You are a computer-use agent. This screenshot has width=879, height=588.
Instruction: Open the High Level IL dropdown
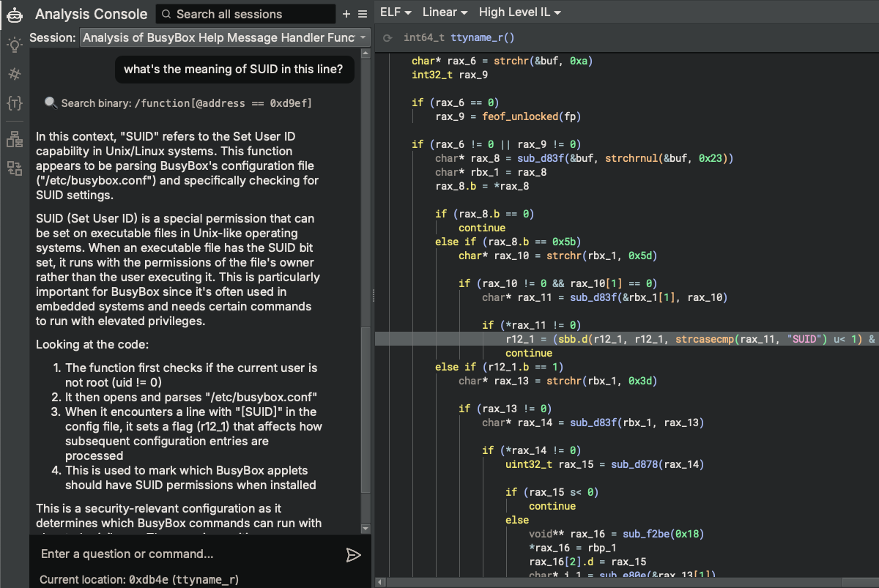point(520,12)
